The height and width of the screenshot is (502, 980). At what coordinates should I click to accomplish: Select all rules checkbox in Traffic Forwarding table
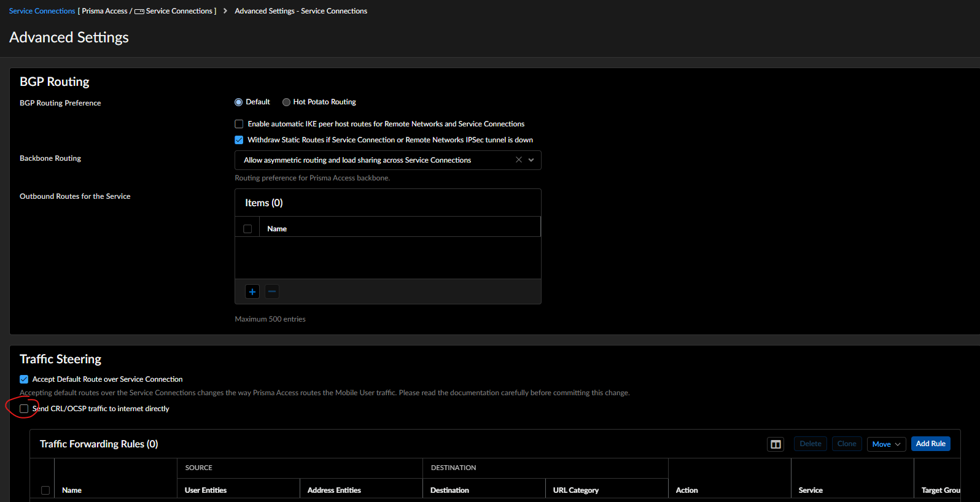click(45, 490)
